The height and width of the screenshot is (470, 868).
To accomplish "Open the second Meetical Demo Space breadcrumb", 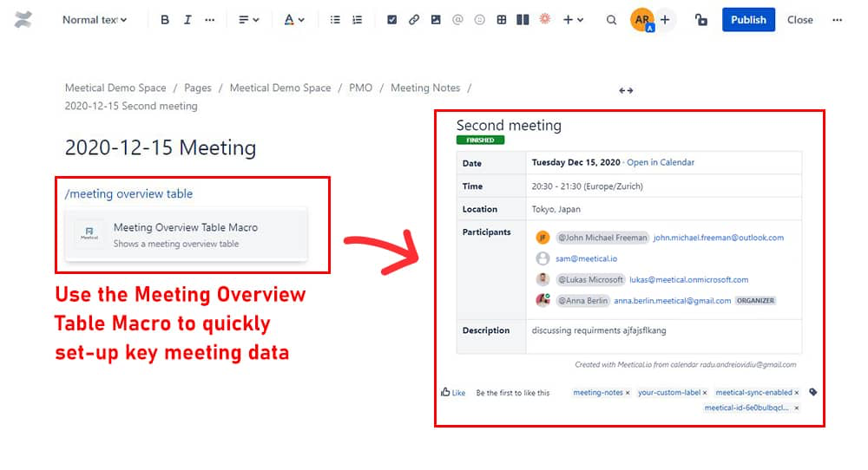I will [280, 88].
